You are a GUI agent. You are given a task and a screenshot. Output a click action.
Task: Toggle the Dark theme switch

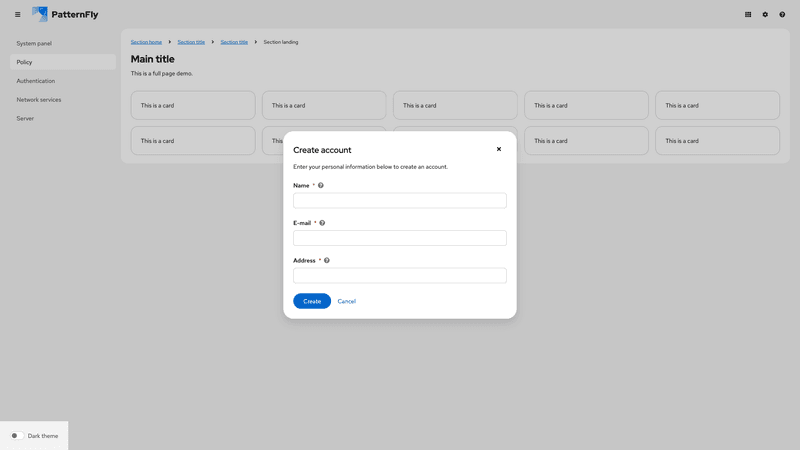pyautogui.click(x=17, y=436)
